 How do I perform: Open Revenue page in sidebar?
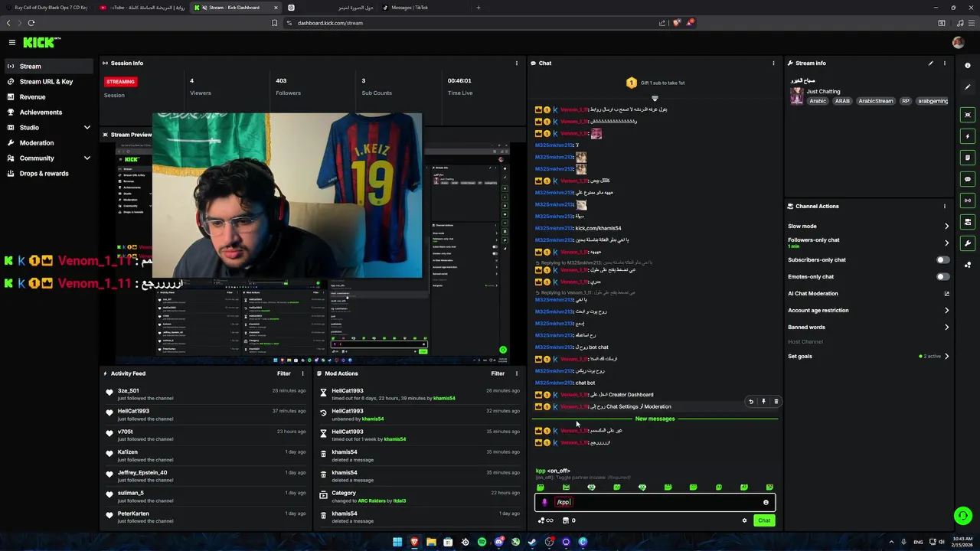click(x=50, y=97)
